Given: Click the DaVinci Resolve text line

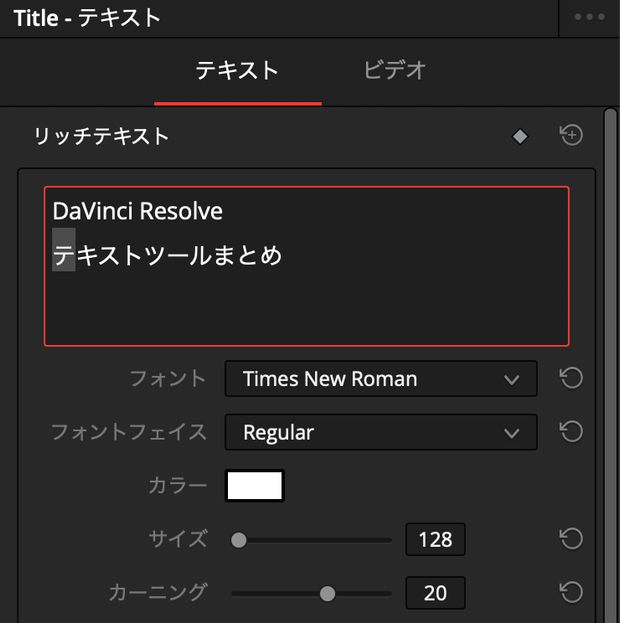Looking at the screenshot, I should [x=138, y=211].
